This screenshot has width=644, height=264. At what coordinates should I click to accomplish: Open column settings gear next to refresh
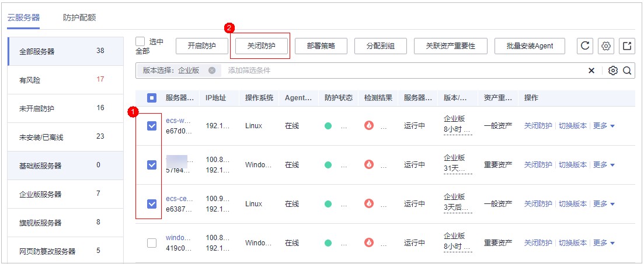(607, 46)
